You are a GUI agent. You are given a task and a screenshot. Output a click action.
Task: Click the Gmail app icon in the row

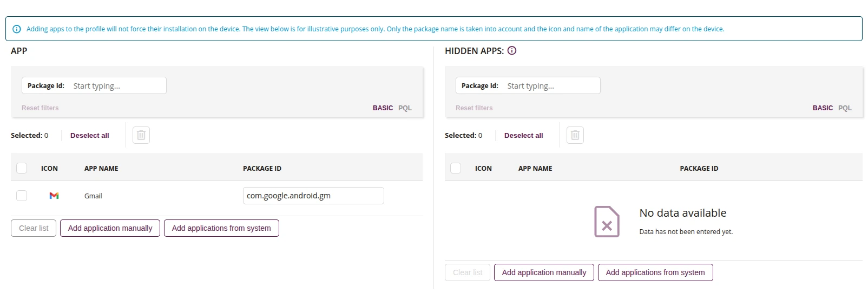point(54,196)
